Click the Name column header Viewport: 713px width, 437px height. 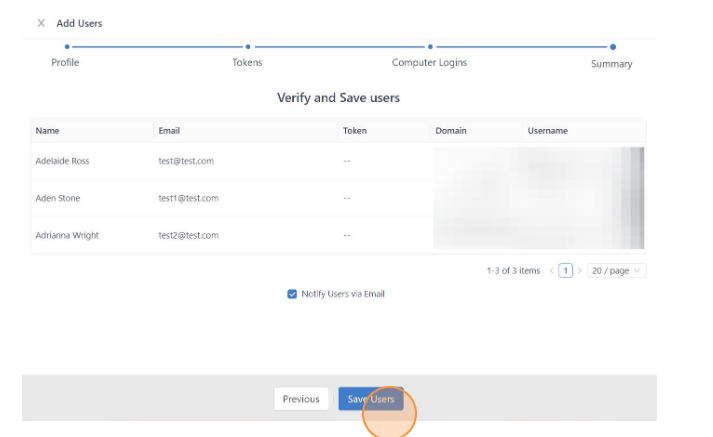click(x=47, y=131)
